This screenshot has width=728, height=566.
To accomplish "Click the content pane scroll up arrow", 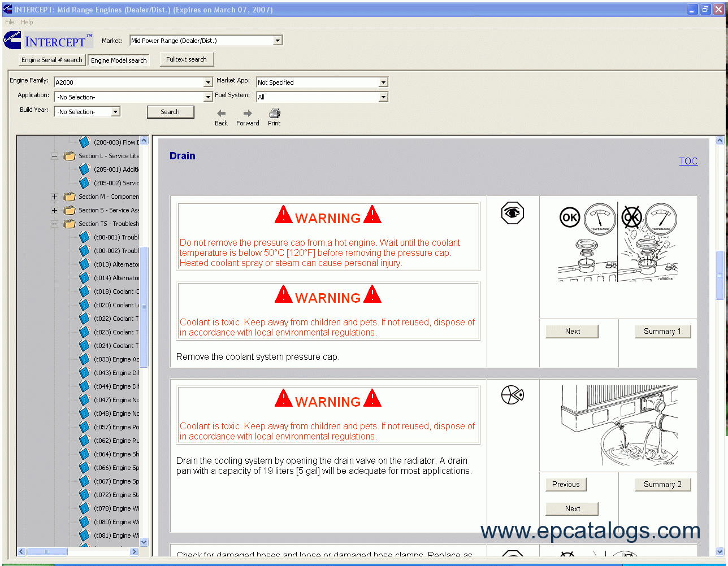I will (x=720, y=141).
